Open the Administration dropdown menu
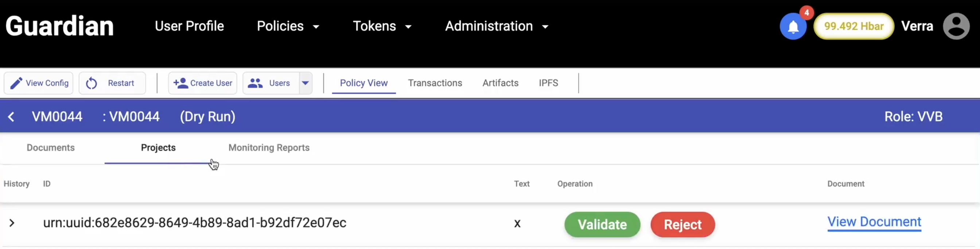The height and width of the screenshot is (249, 980). click(x=497, y=26)
